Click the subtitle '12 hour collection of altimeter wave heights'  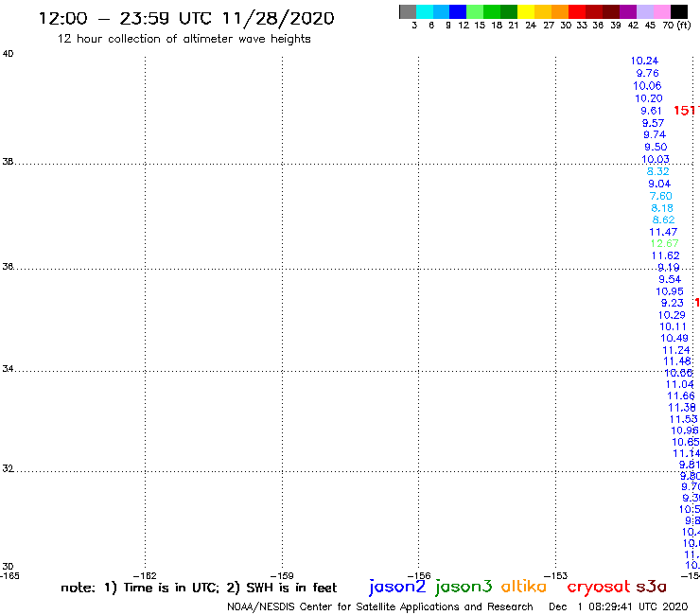tap(184, 39)
